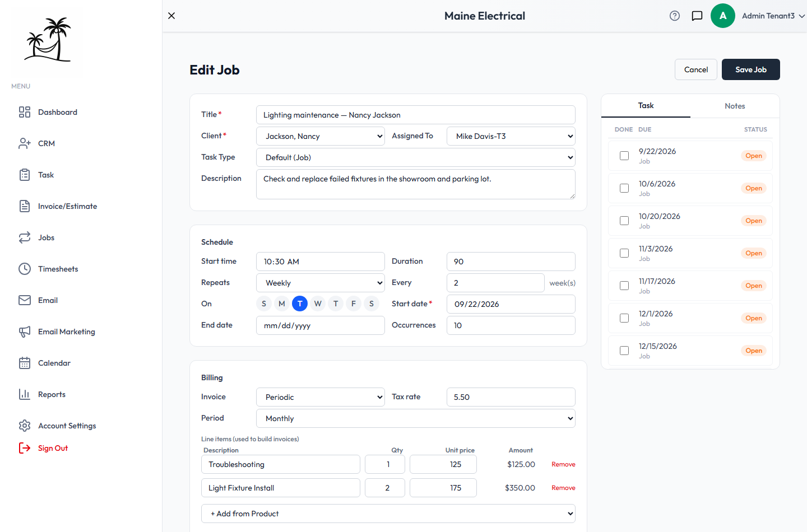Click the Save Job button

(751, 69)
